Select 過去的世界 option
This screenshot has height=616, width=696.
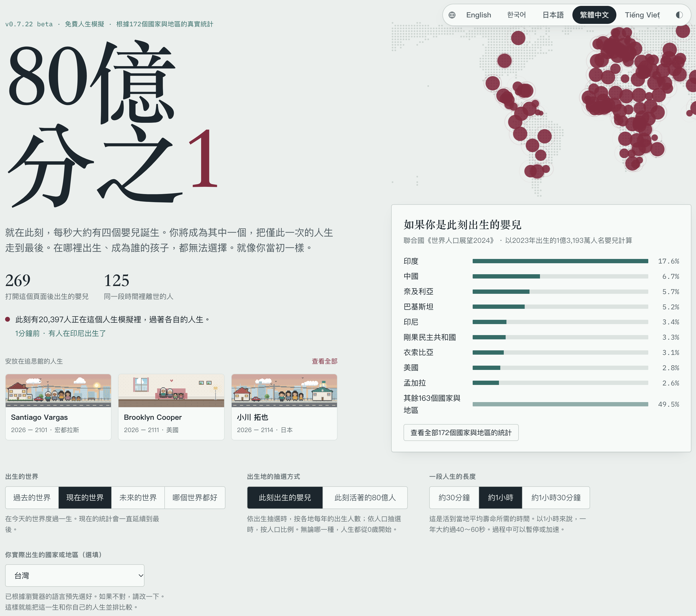click(x=32, y=498)
